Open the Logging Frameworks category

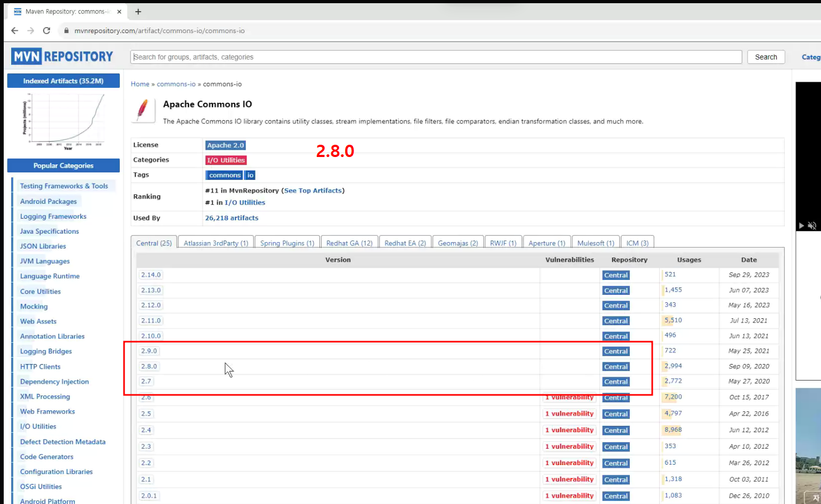53,217
